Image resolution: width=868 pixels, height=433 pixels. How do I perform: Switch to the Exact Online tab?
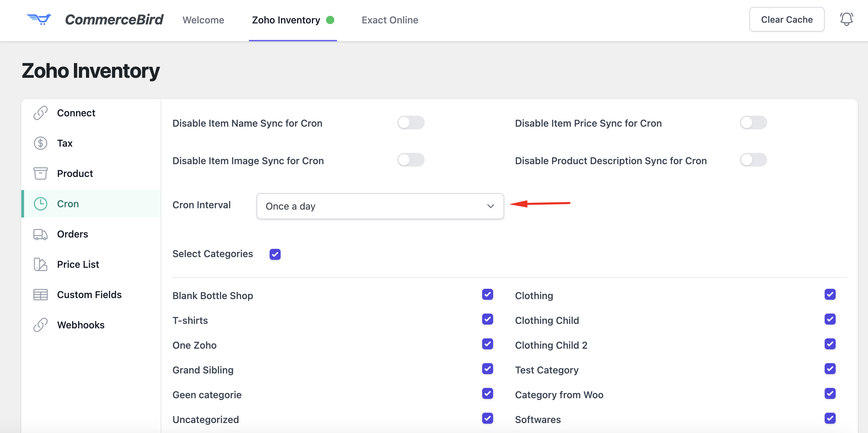(390, 20)
